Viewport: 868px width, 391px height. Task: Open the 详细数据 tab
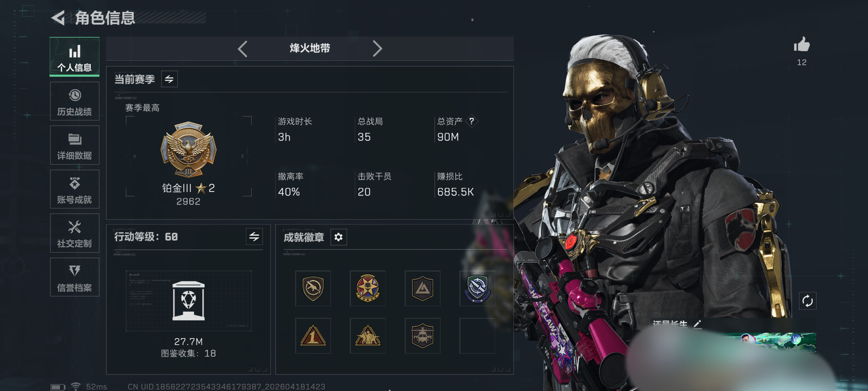[75, 145]
